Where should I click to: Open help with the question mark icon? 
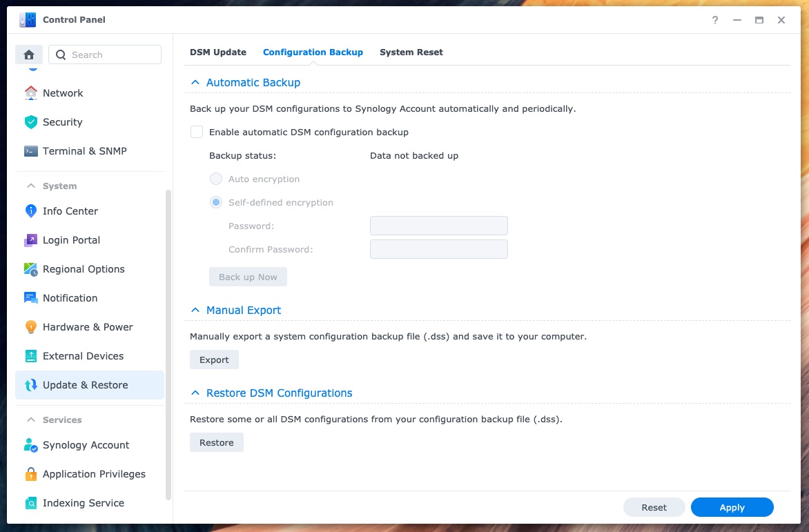click(x=714, y=20)
